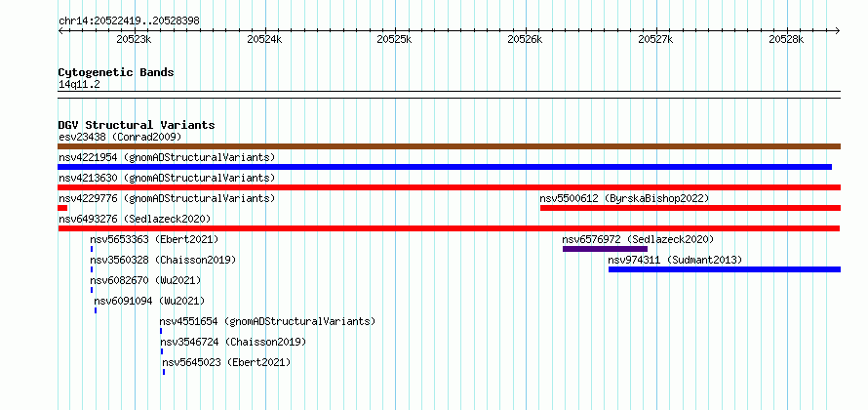The height and width of the screenshot is (410, 868).
Task: Click the esv23438 (Conrad2009) label
Action: [x=120, y=137]
